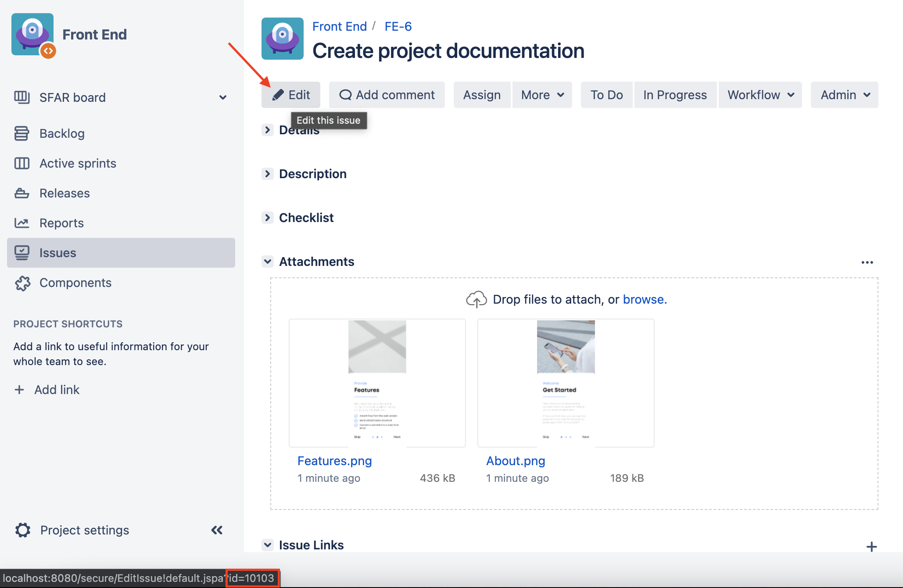Click the About.png thumbnail preview
Image resolution: width=903 pixels, height=588 pixels.
click(x=566, y=383)
